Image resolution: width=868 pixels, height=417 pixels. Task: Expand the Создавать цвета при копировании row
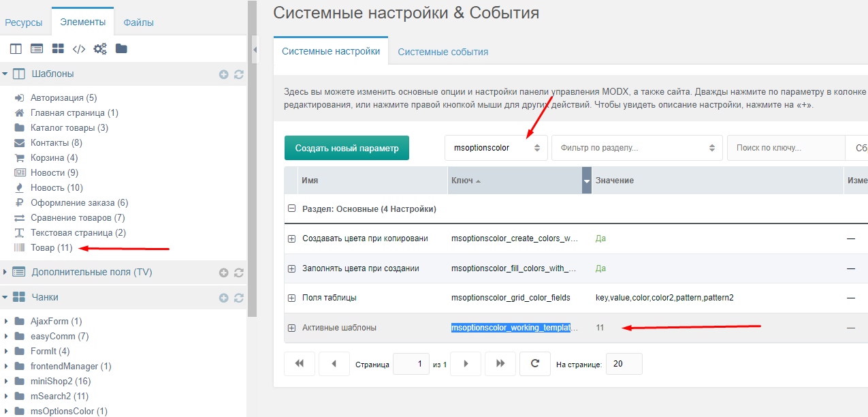(x=291, y=238)
